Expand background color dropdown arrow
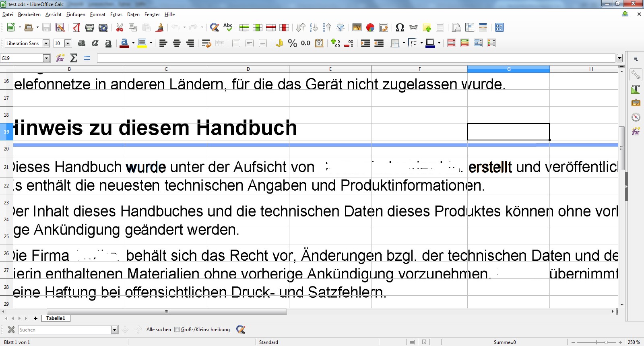 click(x=151, y=43)
